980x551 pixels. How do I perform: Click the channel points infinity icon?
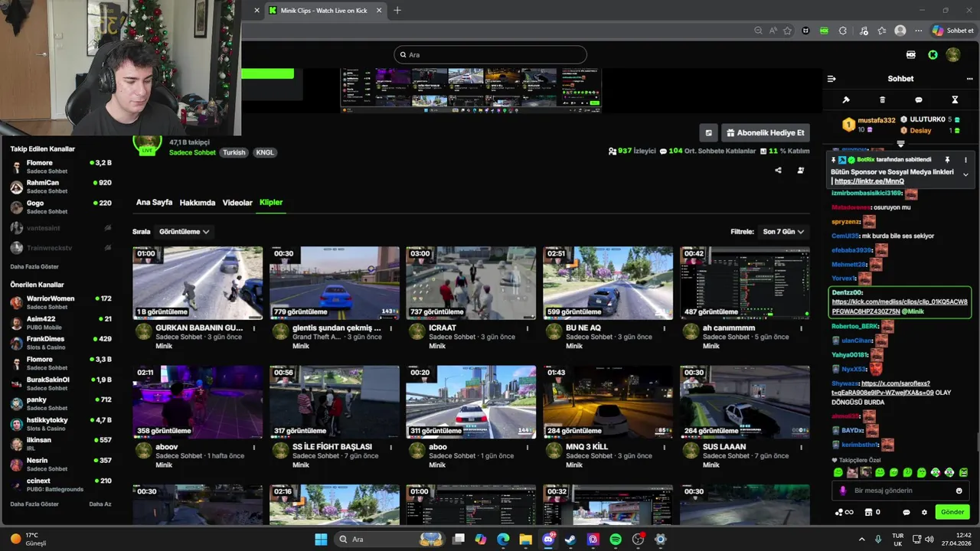click(x=849, y=513)
